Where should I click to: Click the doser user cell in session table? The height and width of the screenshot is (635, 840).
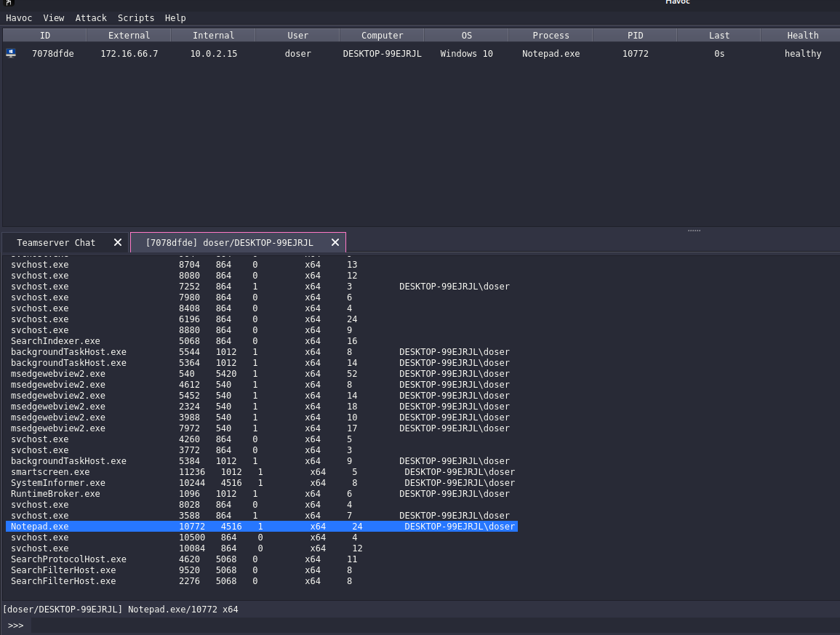pyautogui.click(x=298, y=54)
